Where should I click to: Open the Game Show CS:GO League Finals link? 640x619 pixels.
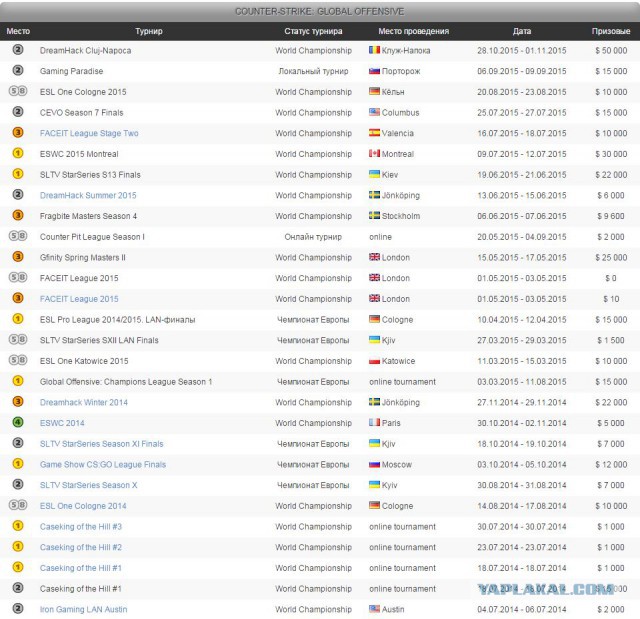103,464
